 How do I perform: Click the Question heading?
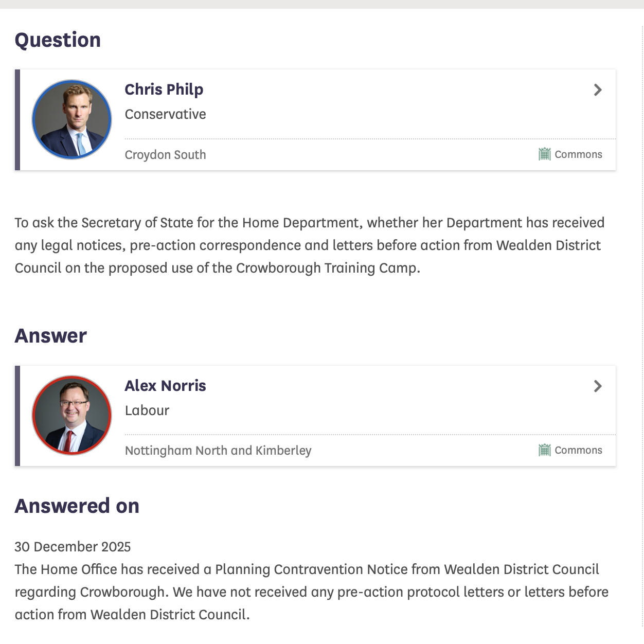click(x=58, y=40)
